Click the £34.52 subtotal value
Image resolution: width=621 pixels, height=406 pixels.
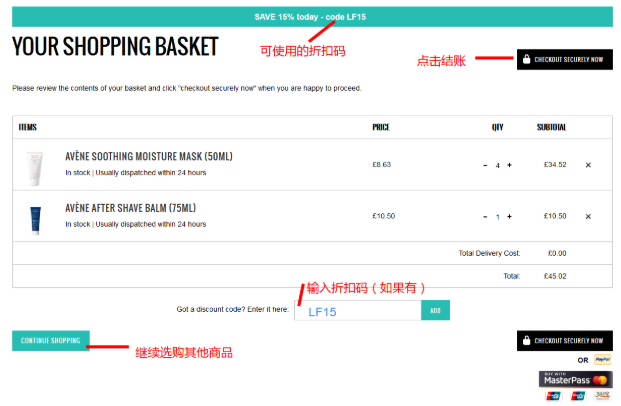tap(555, 164)
